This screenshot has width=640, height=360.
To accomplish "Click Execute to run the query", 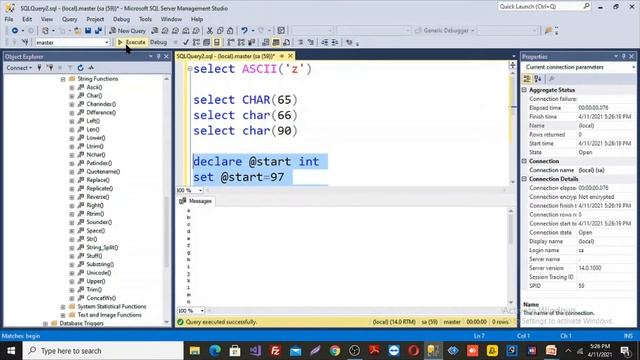I will [131, 42].
